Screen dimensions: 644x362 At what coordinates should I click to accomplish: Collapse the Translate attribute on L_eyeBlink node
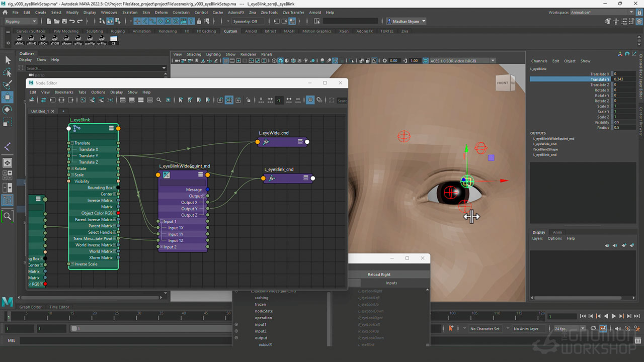(x=72, y=143)
